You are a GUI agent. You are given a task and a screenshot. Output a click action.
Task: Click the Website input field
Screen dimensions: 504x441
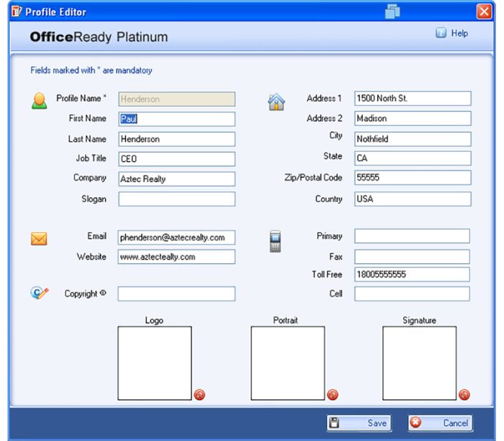click(x=176, y=257)
